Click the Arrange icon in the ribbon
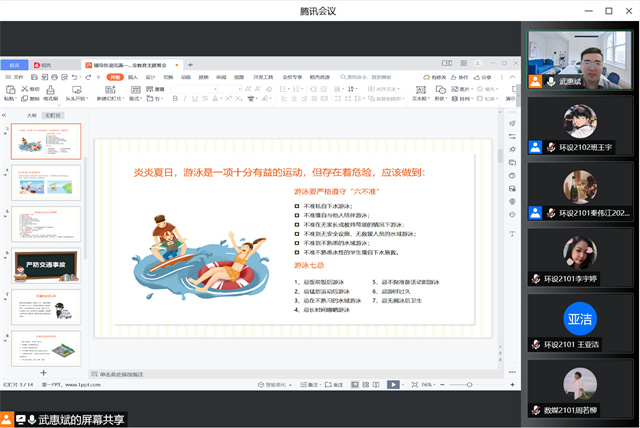This screenshot has height=428, width=640. 455,98
